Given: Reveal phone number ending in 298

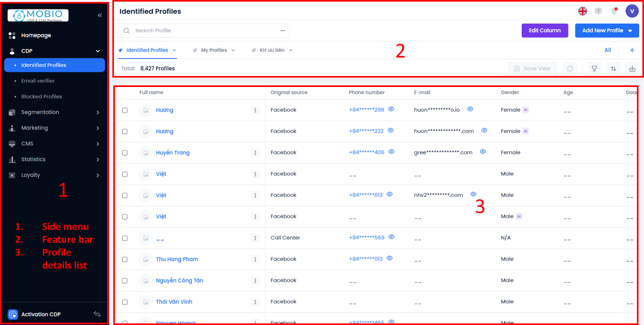Looking at the screenshot, I should pos(391,109).
